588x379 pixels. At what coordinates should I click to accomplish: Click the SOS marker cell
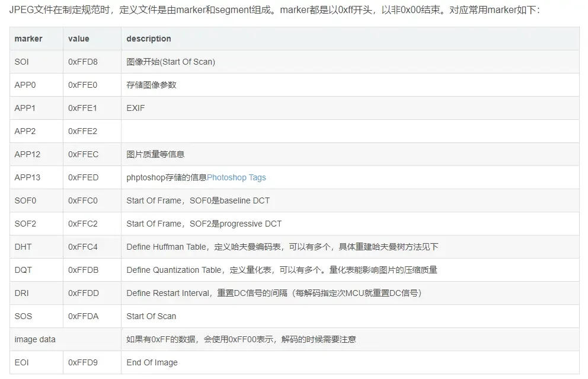click(x=36, y=316)
